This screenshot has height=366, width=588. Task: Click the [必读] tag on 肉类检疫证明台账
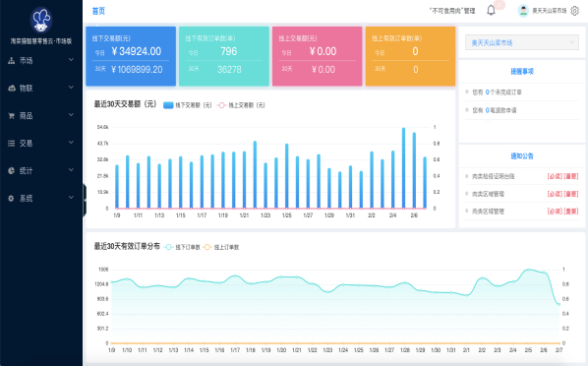(x=555, y=176)
